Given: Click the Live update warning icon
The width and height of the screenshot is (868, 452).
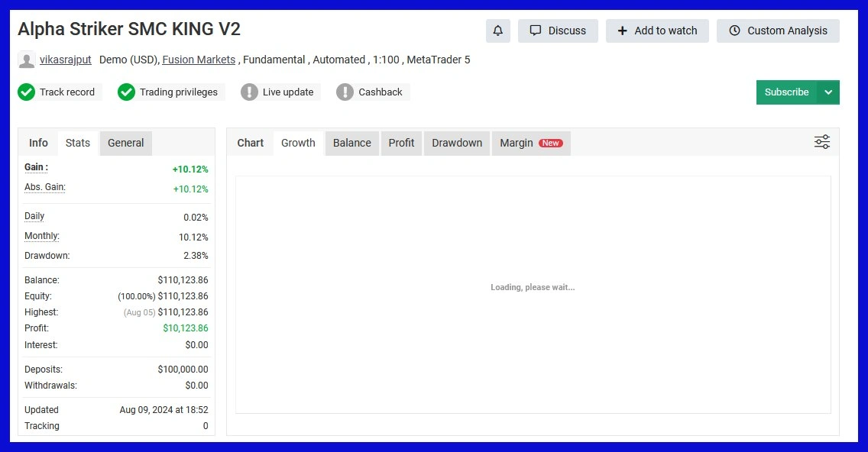Looking at the screenshot, I should (x=249, y=92).
